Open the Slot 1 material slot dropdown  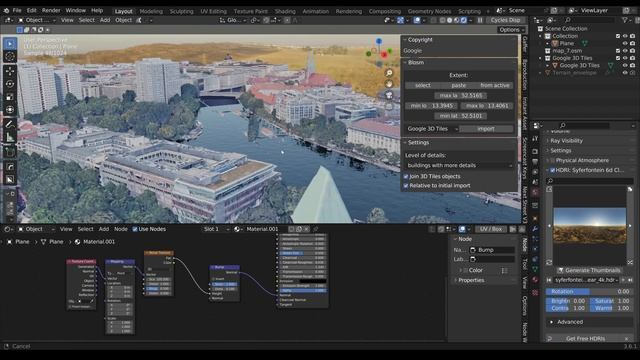[x=216, y=229]
